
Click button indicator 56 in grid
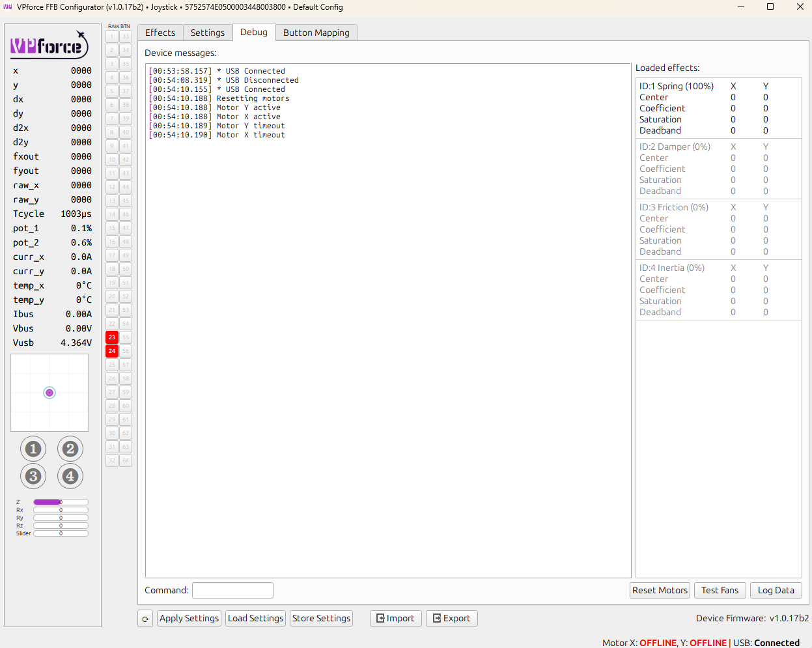click(126, 351)
